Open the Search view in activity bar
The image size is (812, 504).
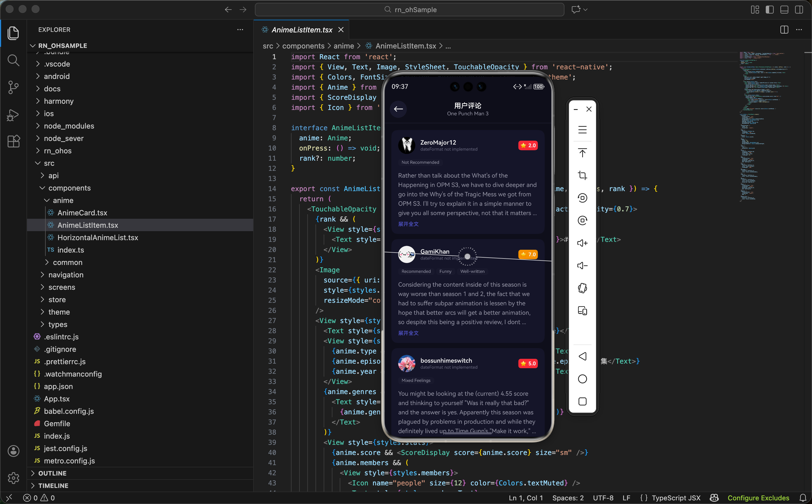tap(13, 60)
